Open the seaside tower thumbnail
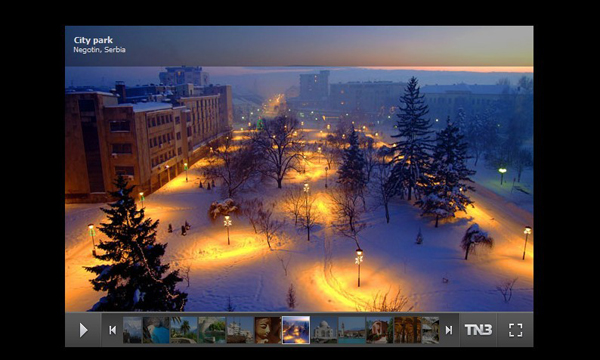600x360 pixels. [x=352, y=330]
